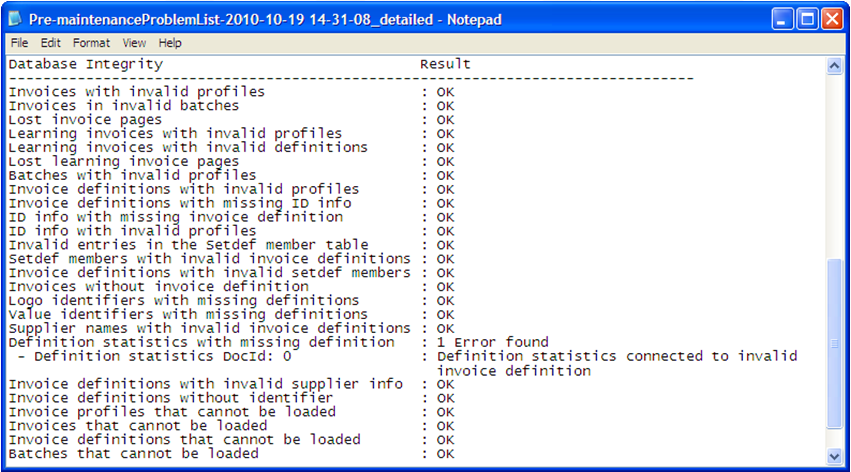Minimize the Notepad window

coord(780,19)
